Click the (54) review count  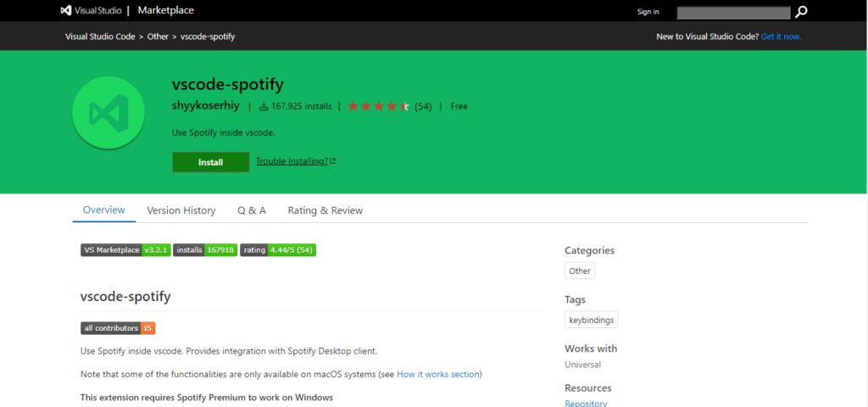point(423,106)
